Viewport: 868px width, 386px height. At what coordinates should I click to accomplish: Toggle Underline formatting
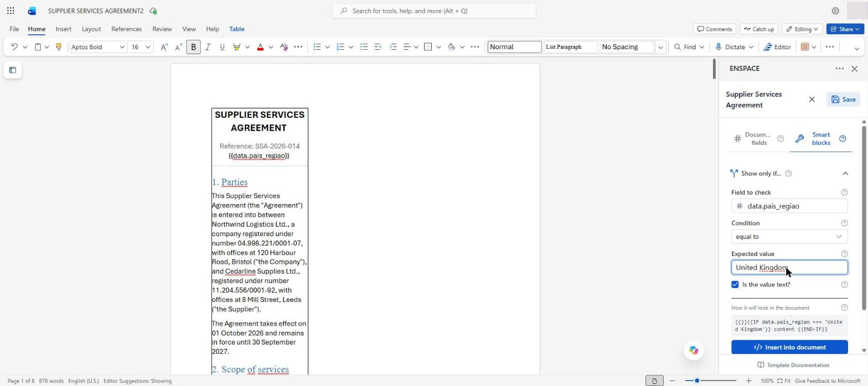tap(222, 47)
